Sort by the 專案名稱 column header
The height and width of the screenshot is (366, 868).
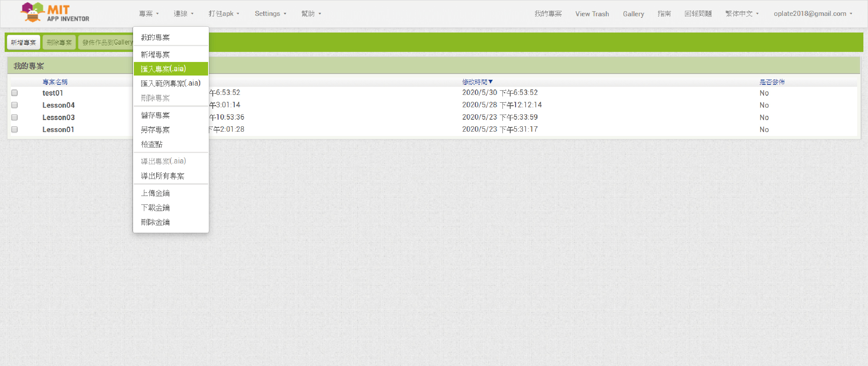click(x=55, y=82)
